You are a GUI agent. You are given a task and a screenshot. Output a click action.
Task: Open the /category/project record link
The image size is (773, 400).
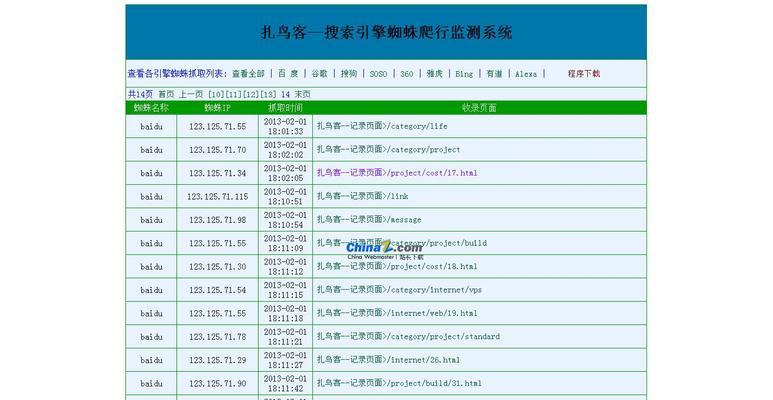point(388,149)
